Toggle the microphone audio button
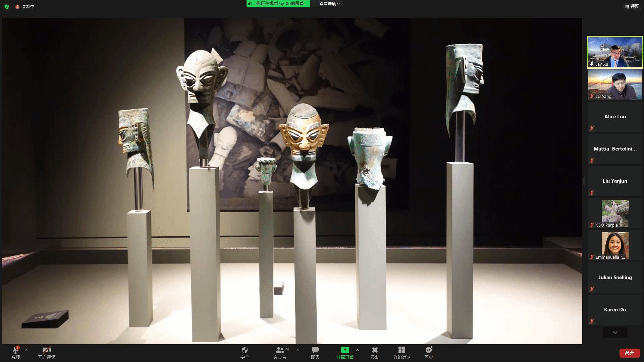644x362 pixels. point(15,350)
